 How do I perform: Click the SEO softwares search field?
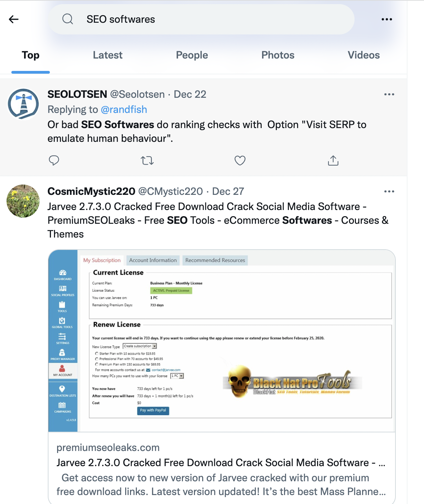click(202, 19)
